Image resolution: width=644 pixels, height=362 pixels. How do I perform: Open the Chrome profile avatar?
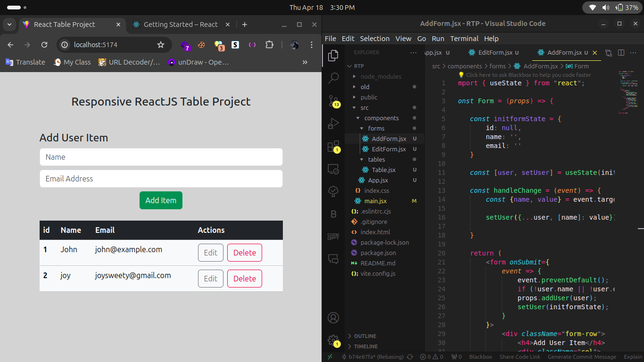click(295, 45)
